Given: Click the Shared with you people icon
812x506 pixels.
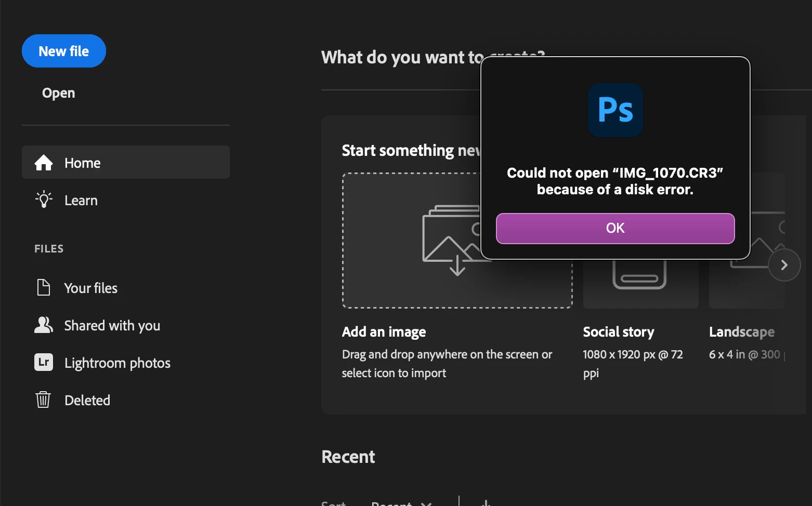Looking at the screenshot, I should (x=44, y=325).
